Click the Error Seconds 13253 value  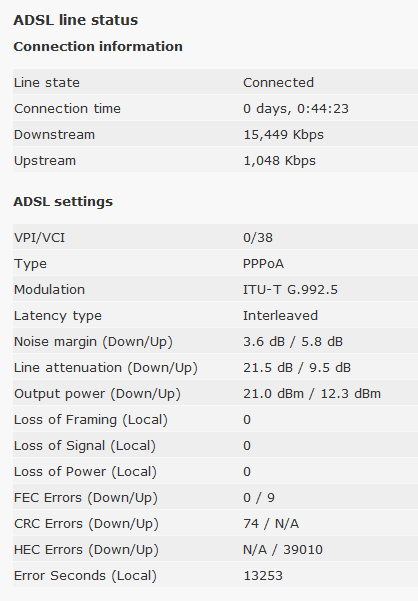coord(263,576)
